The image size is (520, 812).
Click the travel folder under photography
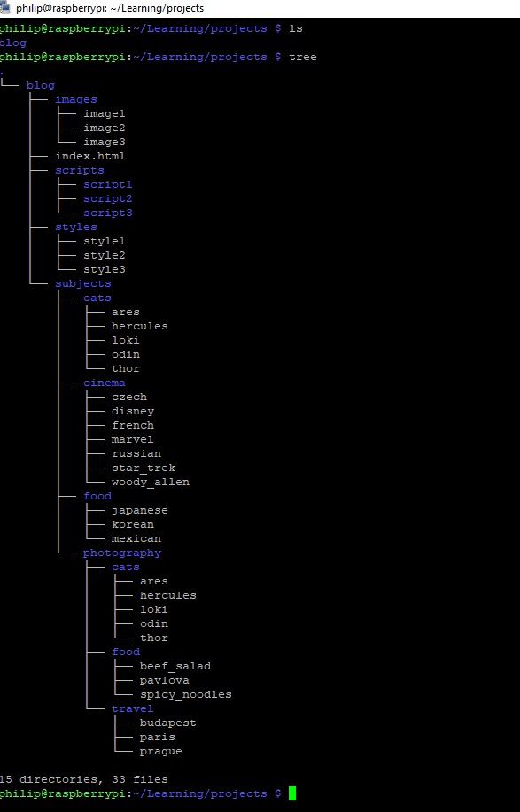click(x=132, y=708)
